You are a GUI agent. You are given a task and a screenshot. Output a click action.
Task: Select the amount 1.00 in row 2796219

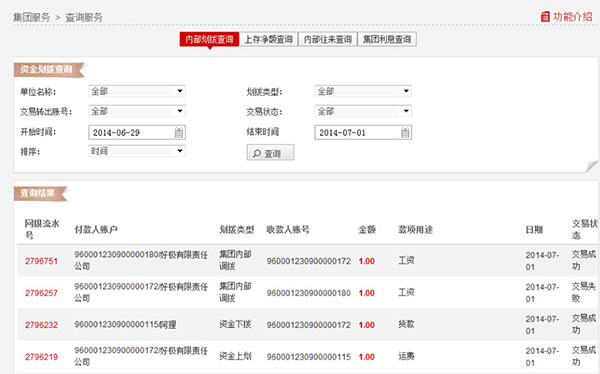tap(367, 357)
